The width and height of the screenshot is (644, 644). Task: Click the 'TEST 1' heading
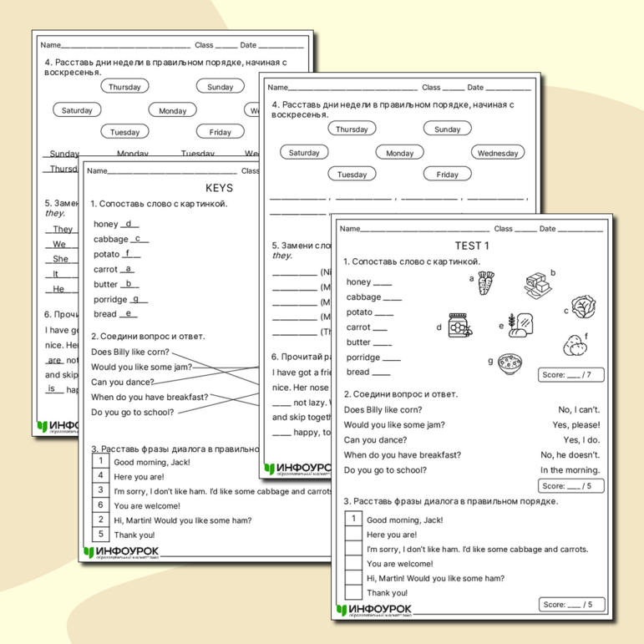pyautogui.click(x=472, y=246)
